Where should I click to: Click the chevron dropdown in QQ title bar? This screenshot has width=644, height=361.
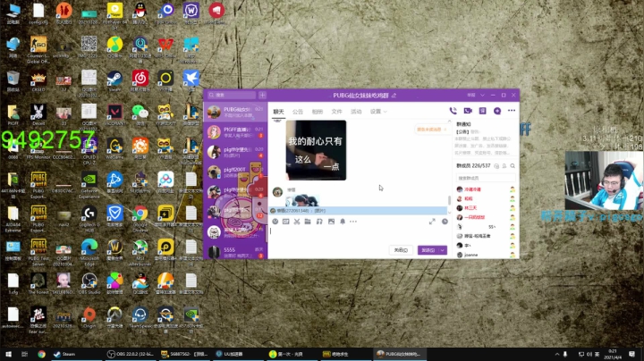click(x=482, y=96)
